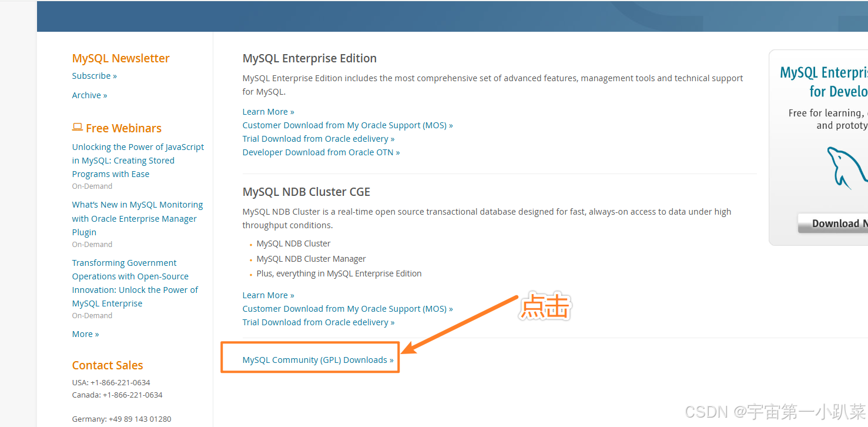868x427 pixels.
Task: Open Customer Download MOS under NDB Cluster
Action: (x=348, y=309)
